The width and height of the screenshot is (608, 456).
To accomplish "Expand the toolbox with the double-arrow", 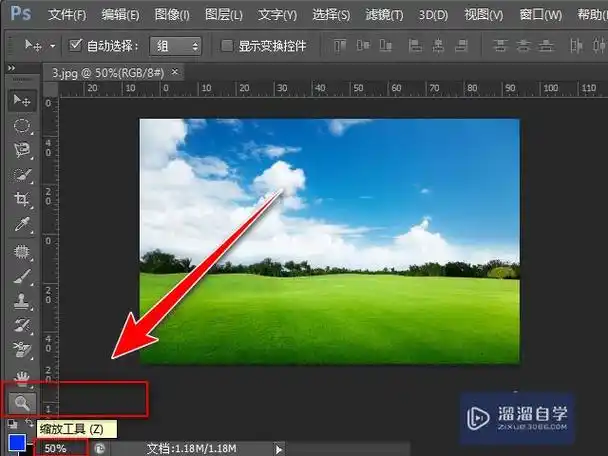I will pyautogui.click(x=12, y=68).
